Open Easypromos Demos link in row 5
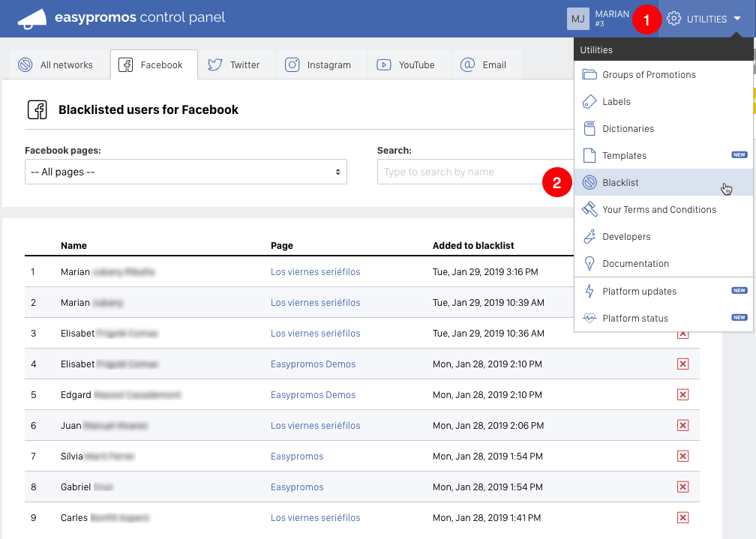Image resolution: width=756 pixels, height=539 pixels. [313, 395]
